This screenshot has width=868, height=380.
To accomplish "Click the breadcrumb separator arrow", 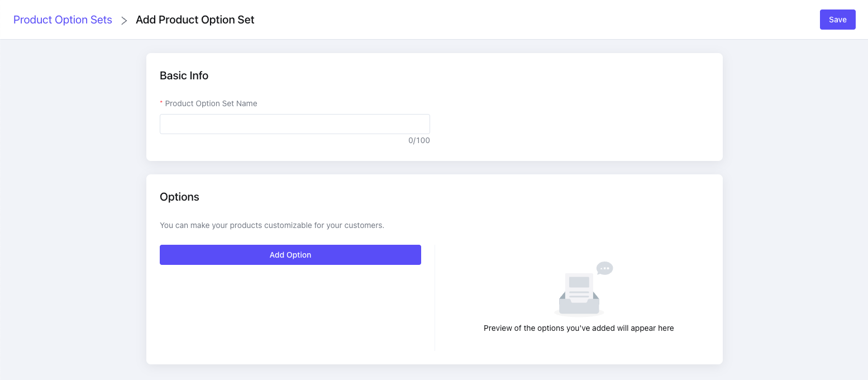I will 124,20.
